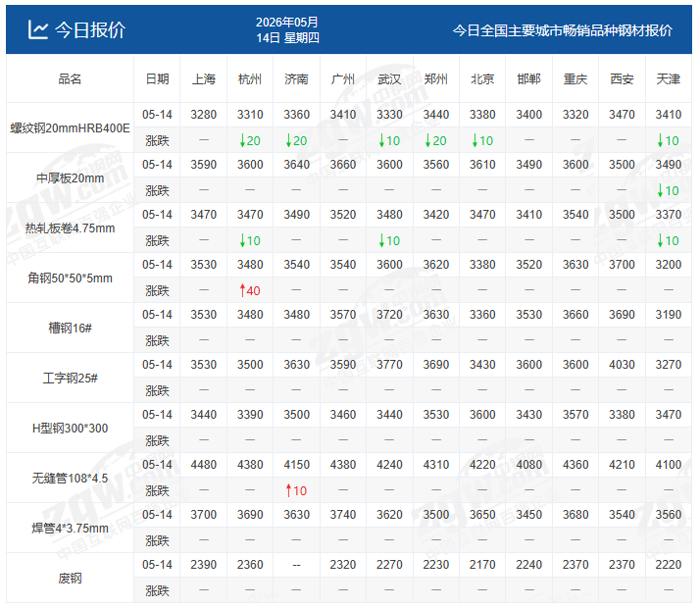Click the 今日报价 header title

coord(90,30)
